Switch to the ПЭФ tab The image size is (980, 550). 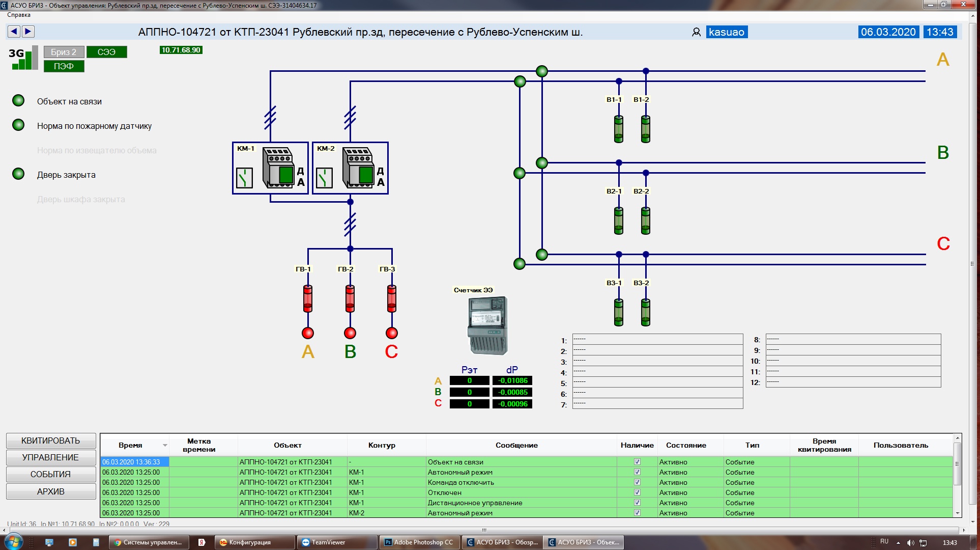tap(64, 66)
